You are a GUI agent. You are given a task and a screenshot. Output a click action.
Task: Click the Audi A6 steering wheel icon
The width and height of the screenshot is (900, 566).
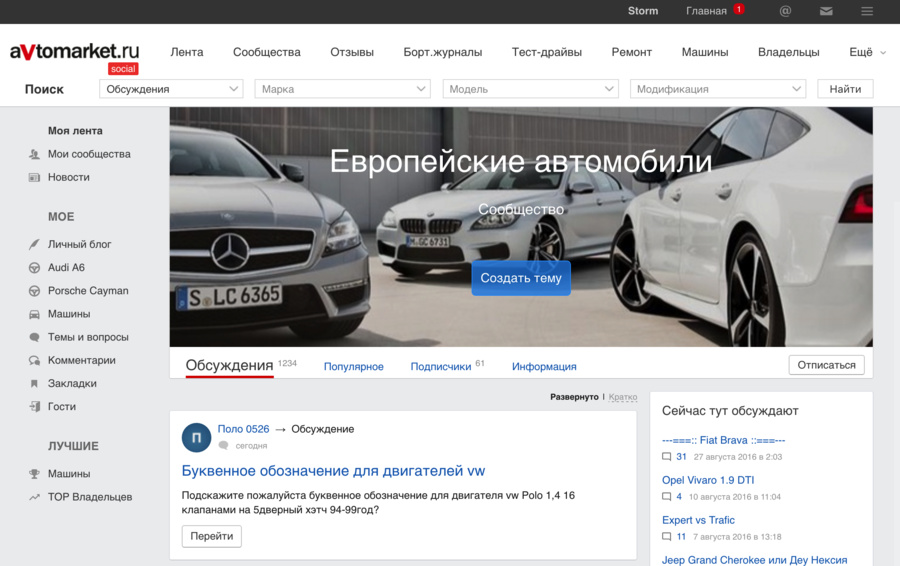pos(34,268)
